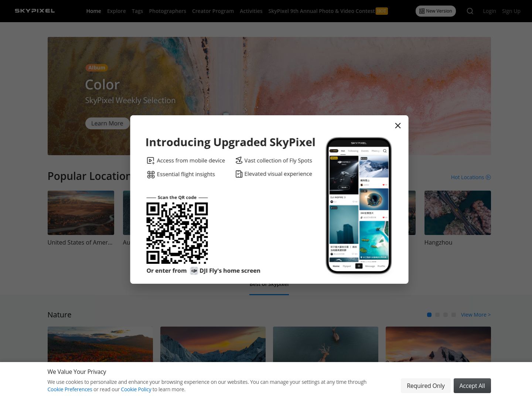Click the DJI Fly app icon
Image resolution: width=532 pixels, height=399 pixels.
[194, 271]
